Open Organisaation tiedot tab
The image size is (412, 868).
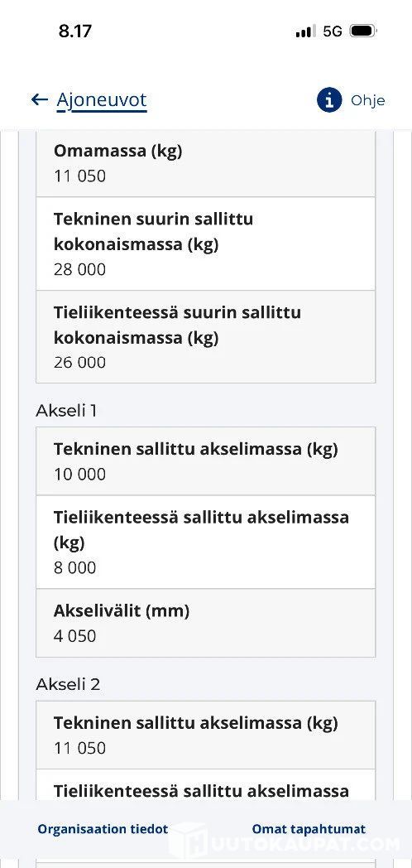pyautogui.click(x=103, y=829)
